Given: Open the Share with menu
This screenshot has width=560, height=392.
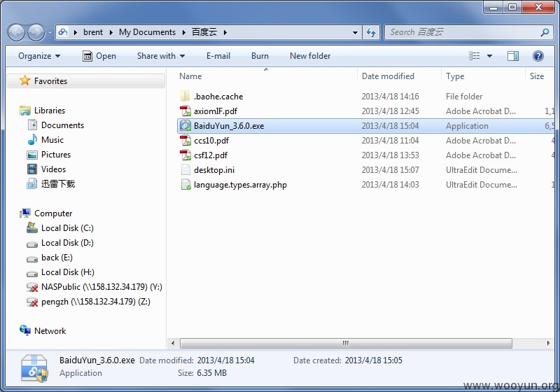Looking at the screenshot, I should click(161, 56).
